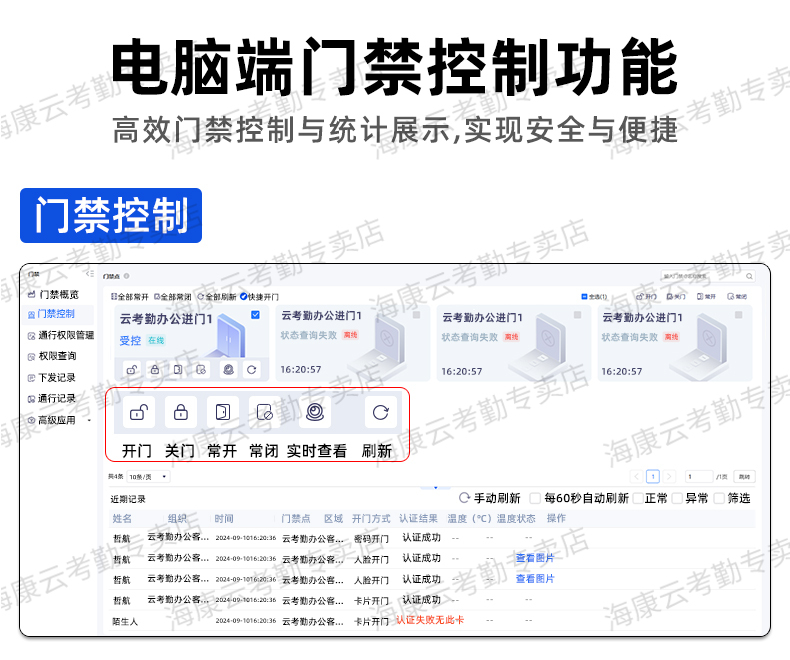Check the 正常 filter checkbox
The width and height of the screenshot is (790, 660).
[638, 498]
